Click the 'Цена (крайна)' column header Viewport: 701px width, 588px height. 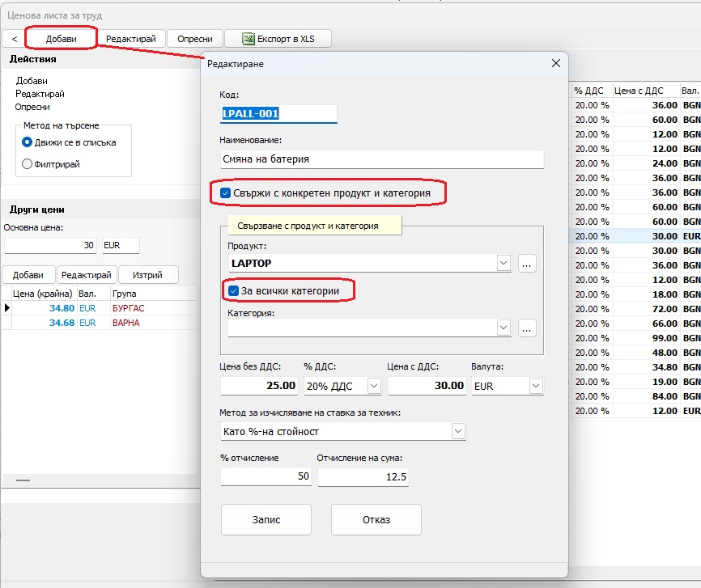coord(42,294)
